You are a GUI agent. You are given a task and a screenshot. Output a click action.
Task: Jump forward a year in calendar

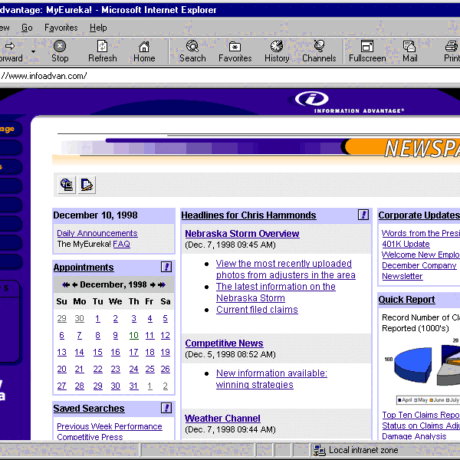(x=162, y=285)
